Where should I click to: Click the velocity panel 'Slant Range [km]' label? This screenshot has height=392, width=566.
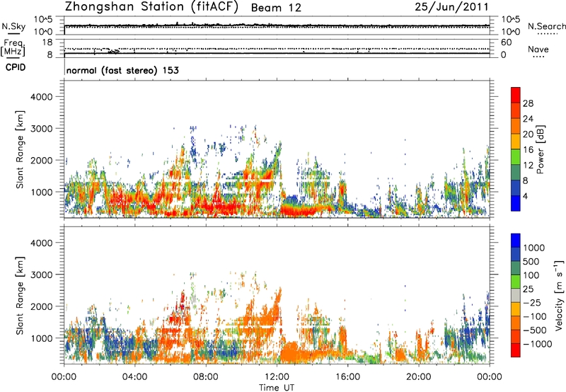point(20,296)
